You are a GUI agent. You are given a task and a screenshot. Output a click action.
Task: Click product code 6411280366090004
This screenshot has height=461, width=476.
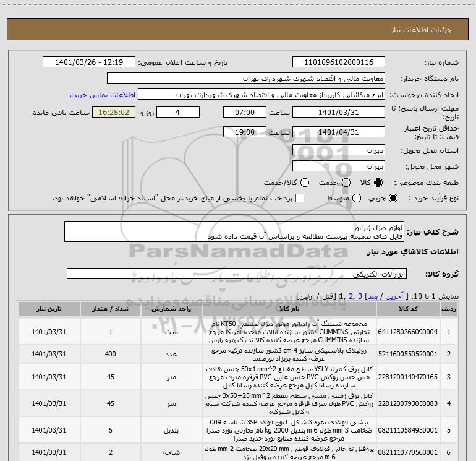[408, 332]
